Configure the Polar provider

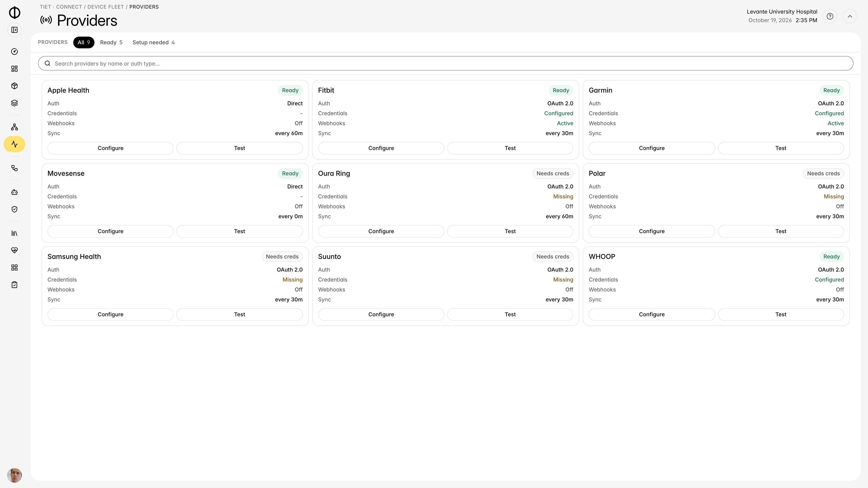point(652,231)
